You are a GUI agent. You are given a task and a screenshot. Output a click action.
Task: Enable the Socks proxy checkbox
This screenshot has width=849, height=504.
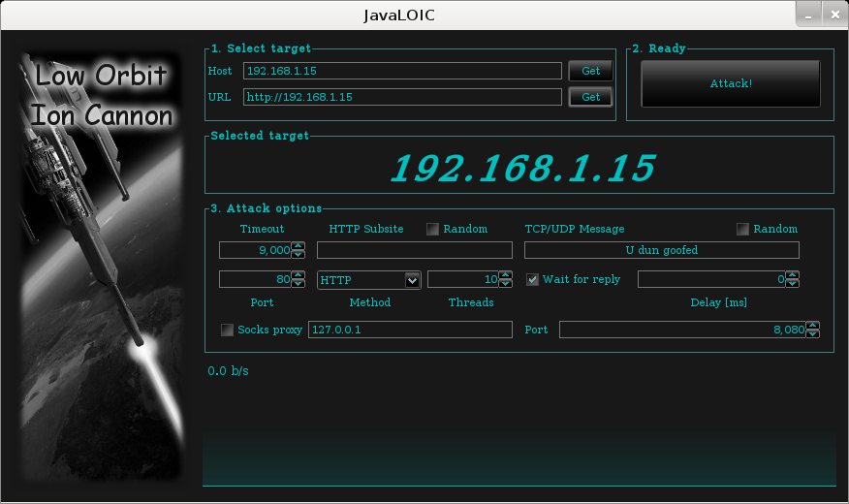227,330
